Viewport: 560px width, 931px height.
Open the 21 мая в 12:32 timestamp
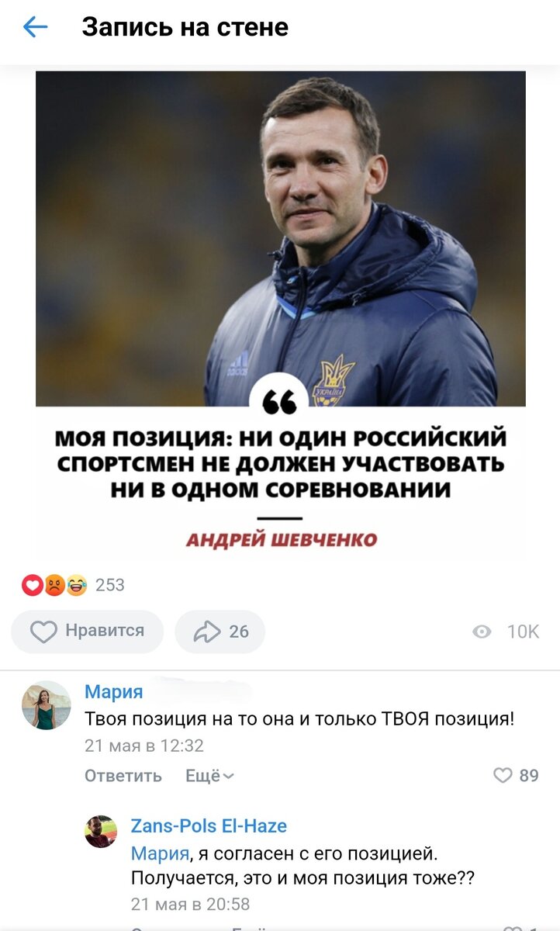point(144,746)
